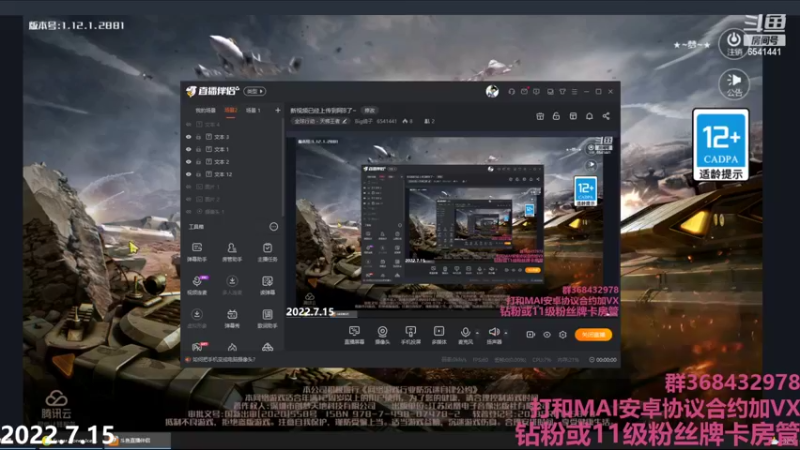Open the 房管助手 tool

(232, 252)
